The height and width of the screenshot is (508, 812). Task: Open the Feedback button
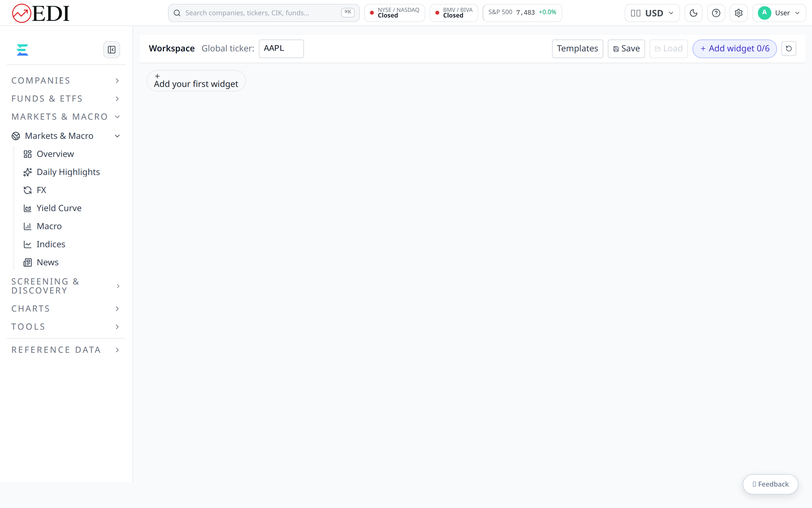770,484
